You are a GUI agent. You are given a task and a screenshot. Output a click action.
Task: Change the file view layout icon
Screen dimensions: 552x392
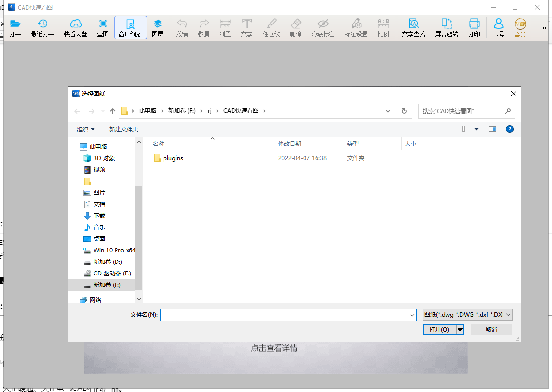466,129
